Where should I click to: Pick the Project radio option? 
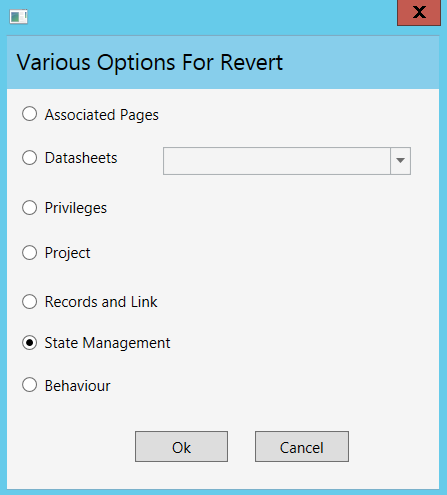pyautogui.click(x=30, y=252)
